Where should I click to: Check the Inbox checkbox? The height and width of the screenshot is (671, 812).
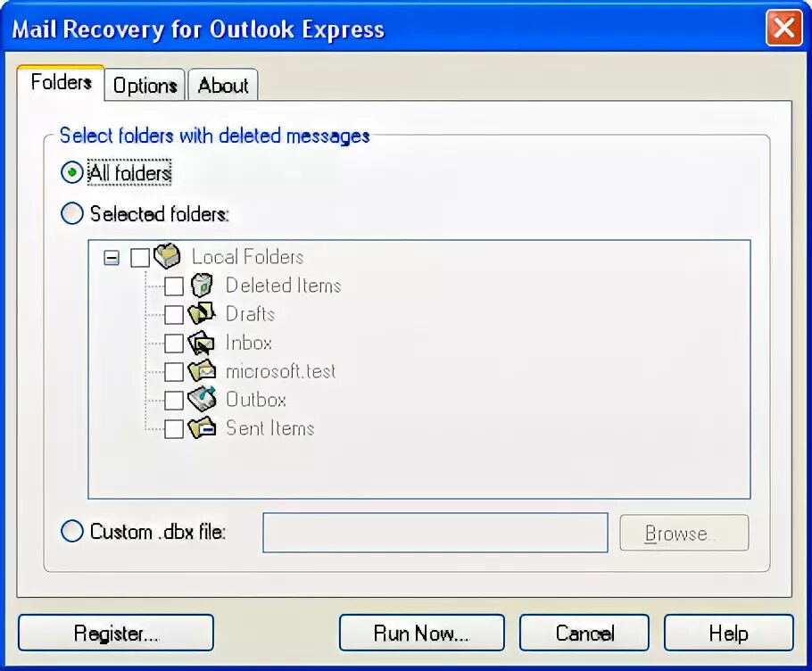click(x=173, y=343)
